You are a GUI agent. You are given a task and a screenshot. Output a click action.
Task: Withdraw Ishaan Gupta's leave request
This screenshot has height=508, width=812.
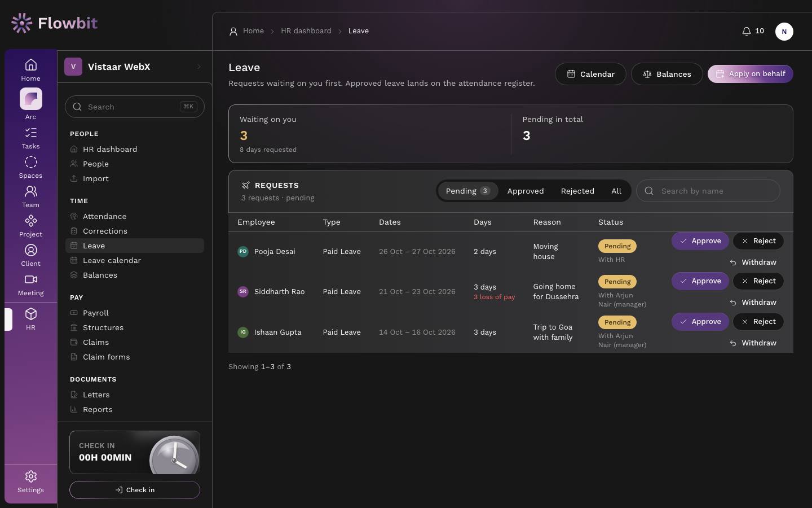(x=753, y=343)
